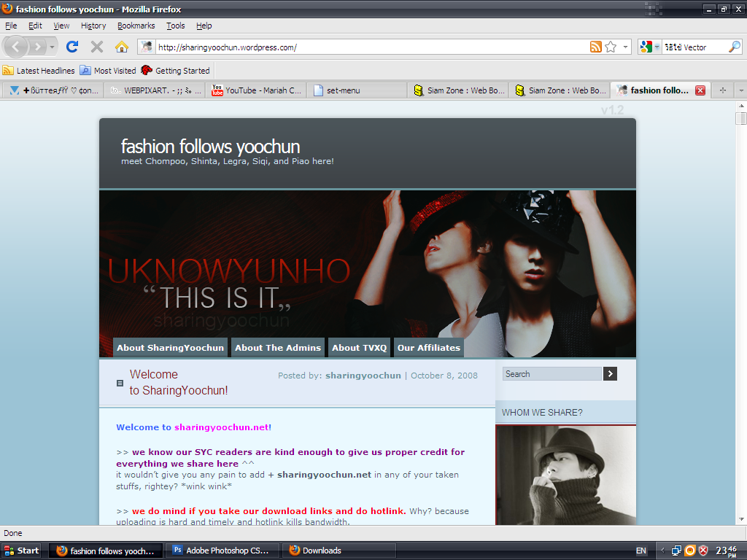Click the Stop loading X icon
747x560 pixels.
(x=97, y=47)
